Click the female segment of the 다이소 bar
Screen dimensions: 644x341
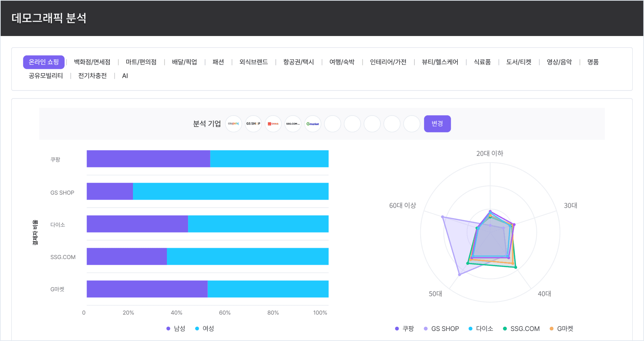pos(258,224)
